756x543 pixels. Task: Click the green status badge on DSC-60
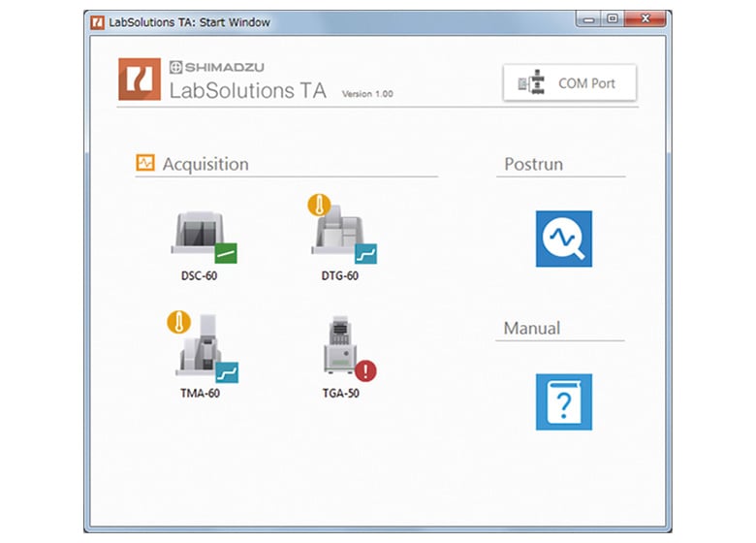226,254
